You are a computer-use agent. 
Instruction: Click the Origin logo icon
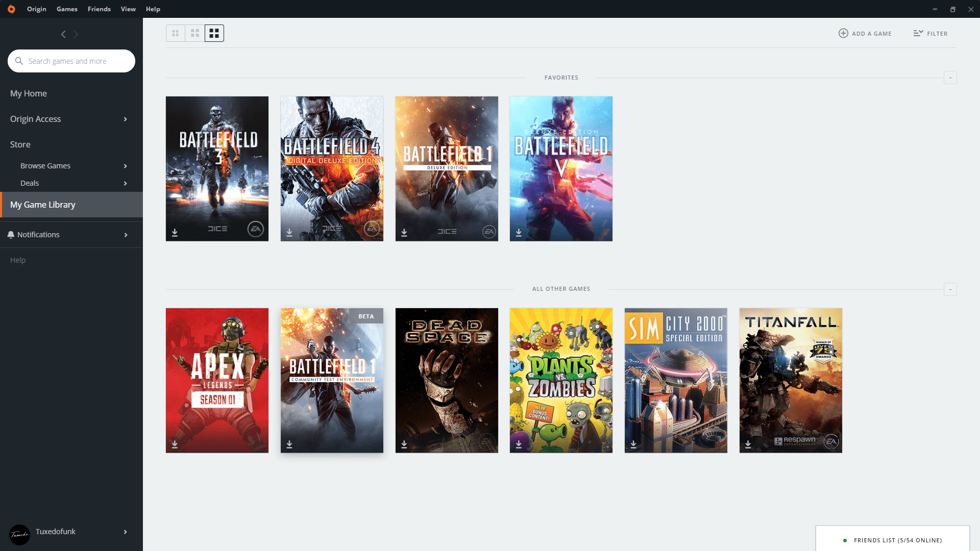(11, 9)
